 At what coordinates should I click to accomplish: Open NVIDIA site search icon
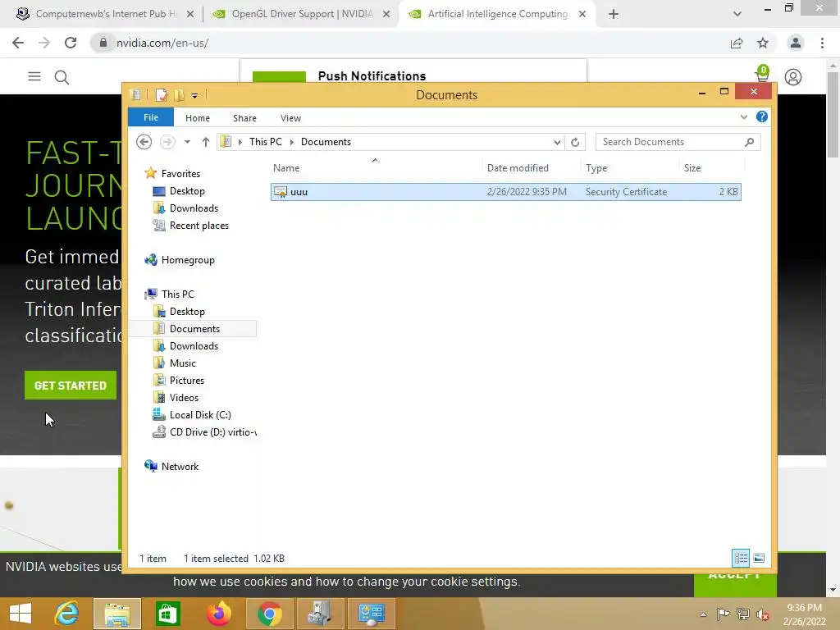point(62,78)
